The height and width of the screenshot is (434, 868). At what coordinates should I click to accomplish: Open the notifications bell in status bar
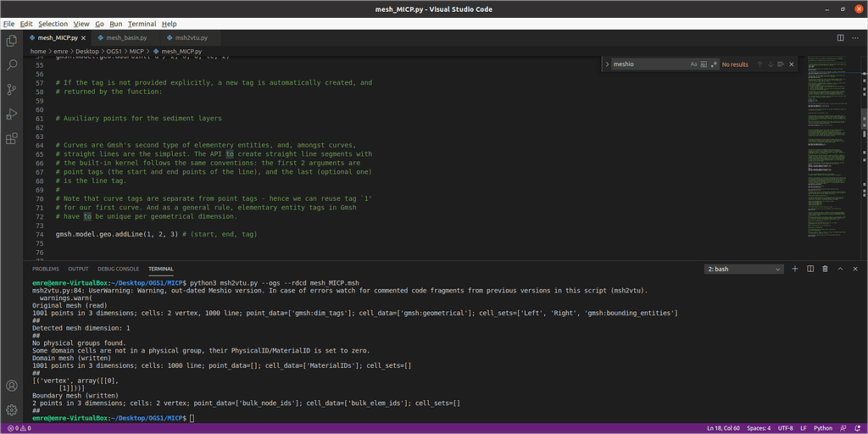(x=856, y=428)
